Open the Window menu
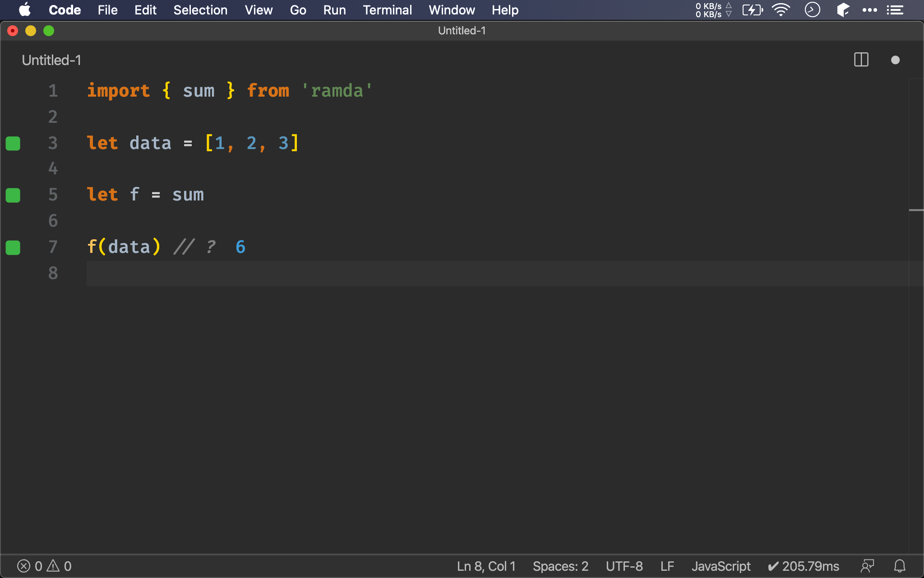 pyautogui.click(x=452, y=10)
